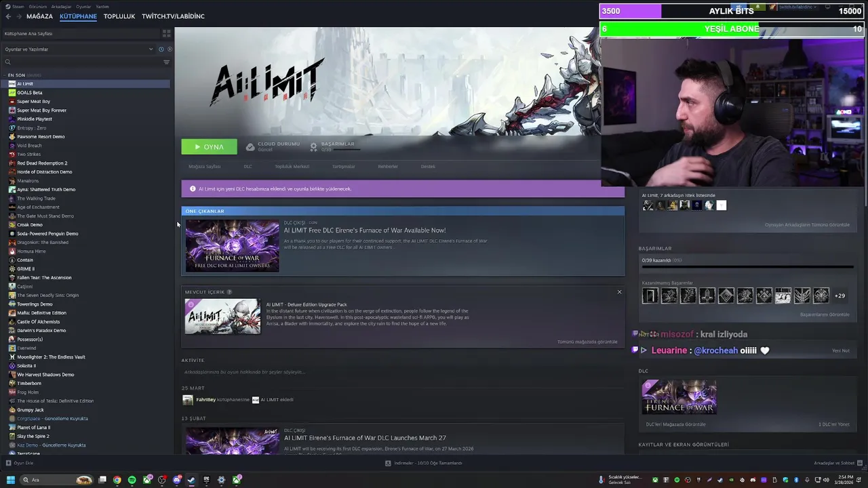The image size is (868, 488).
Task: Open the Yardım menu
Action: click(x=102, y=6)
